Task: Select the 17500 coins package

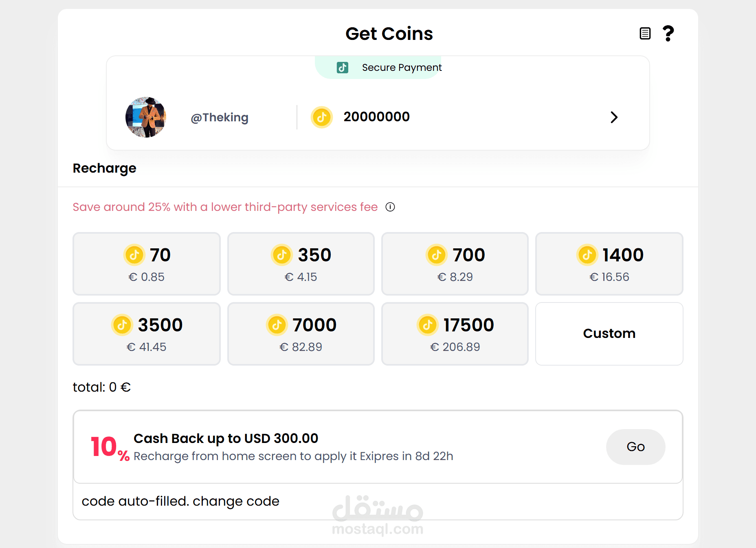Action: (455, 334)
